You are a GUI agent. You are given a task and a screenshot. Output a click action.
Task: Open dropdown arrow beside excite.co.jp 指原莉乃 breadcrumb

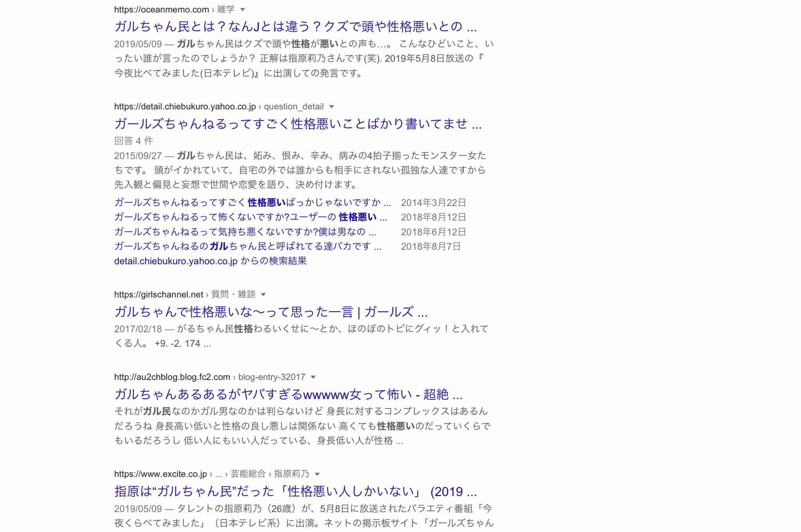(317, 474)
